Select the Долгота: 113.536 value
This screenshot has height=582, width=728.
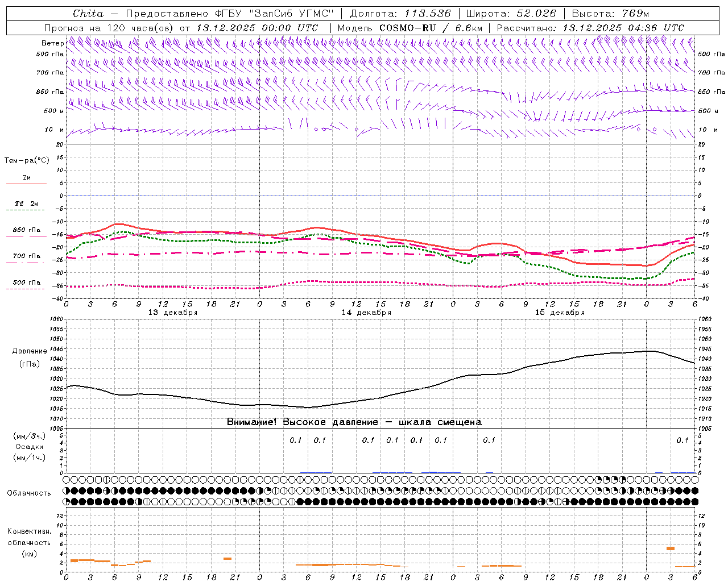pos(400,14)
